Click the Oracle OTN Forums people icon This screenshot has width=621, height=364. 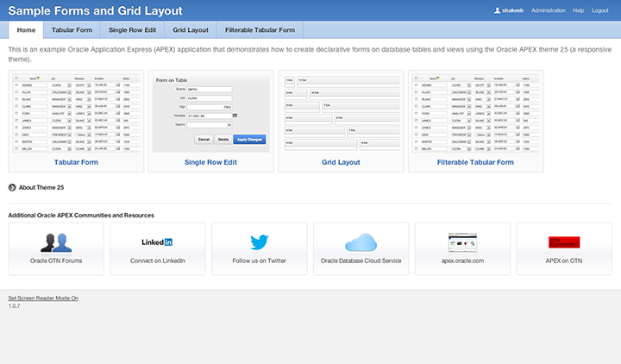pos(56,242)
